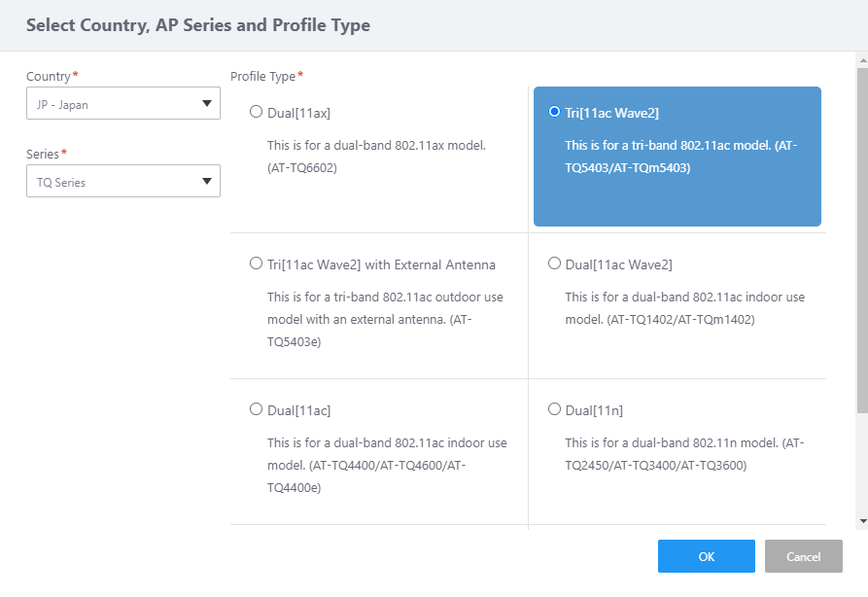Choose Tri[11ac Wave2] with External Antenna
This screenshot has height=597, width=868.
[257, 263]
